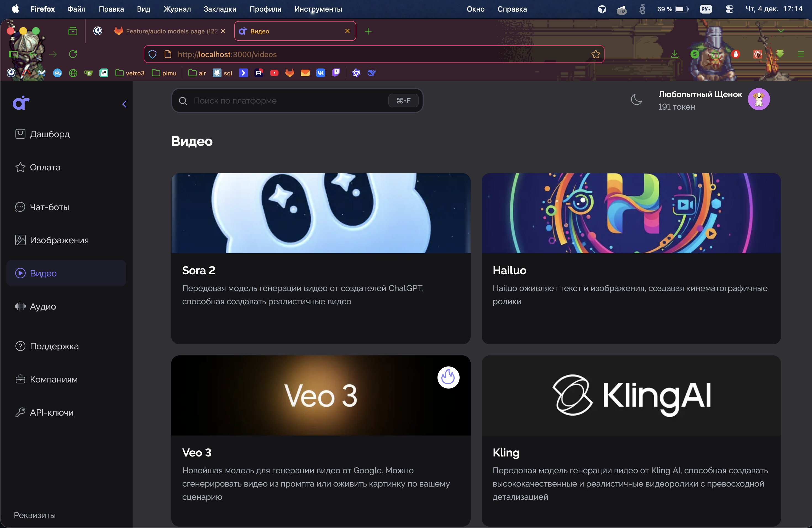Bookmark this page with the star icon

tap(596, 54)
